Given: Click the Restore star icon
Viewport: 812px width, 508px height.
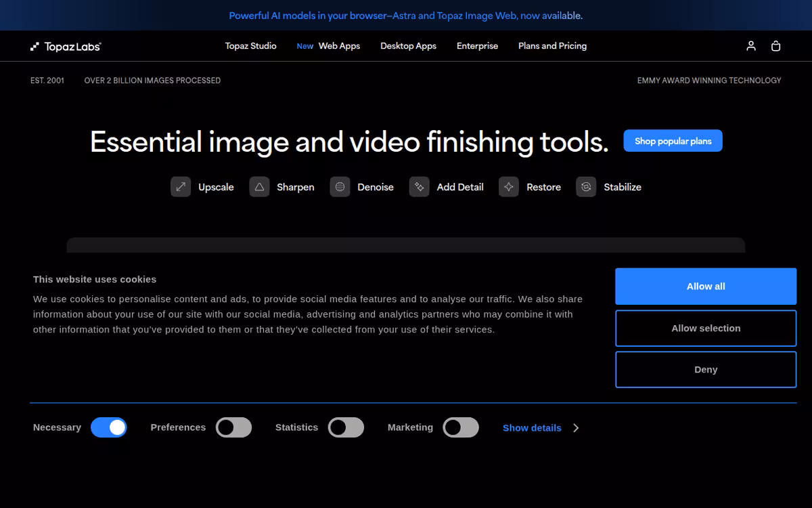Looking at the screenshot, I should coord(509,187).
